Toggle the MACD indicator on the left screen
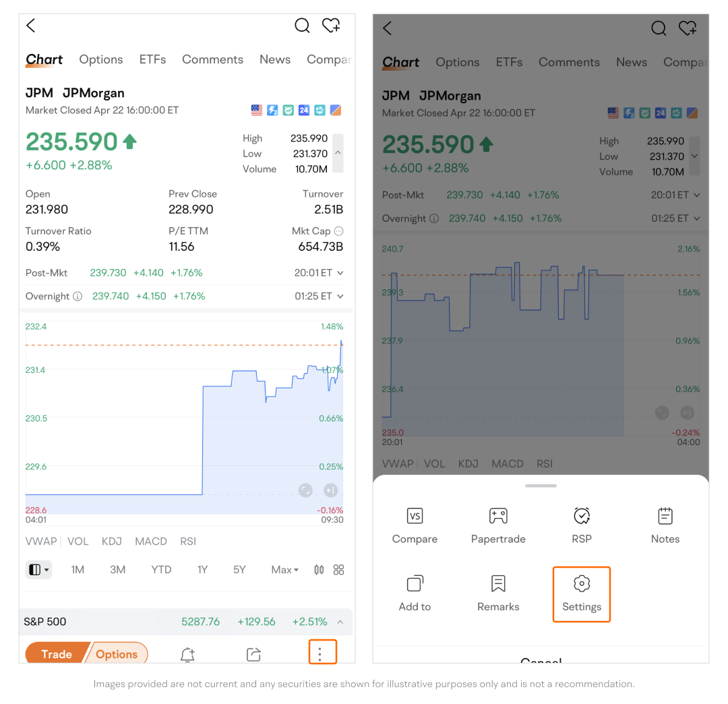The width and height of the screenshot is (728, 704). pyautogui.click(x=151, y=541)
